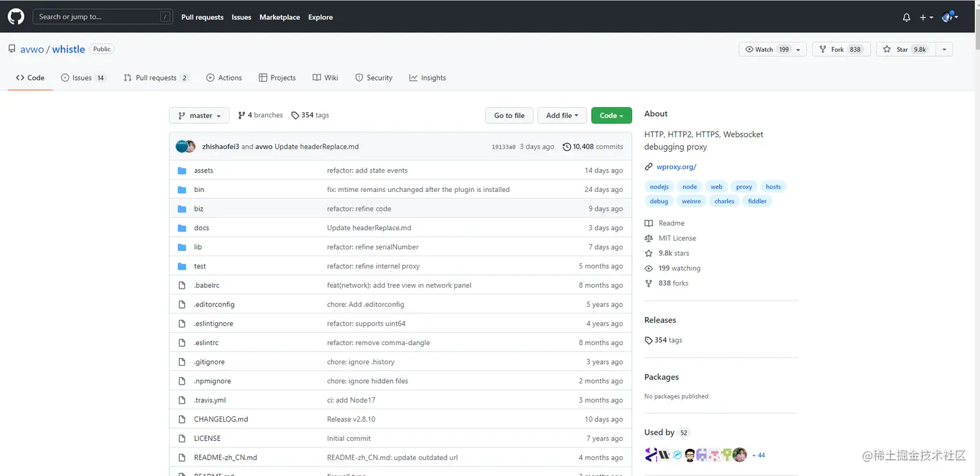Open commit 'Release v2.8.10'
This screenshot has width=980, height=476.
pyautogui.click(x=351, y=419)
